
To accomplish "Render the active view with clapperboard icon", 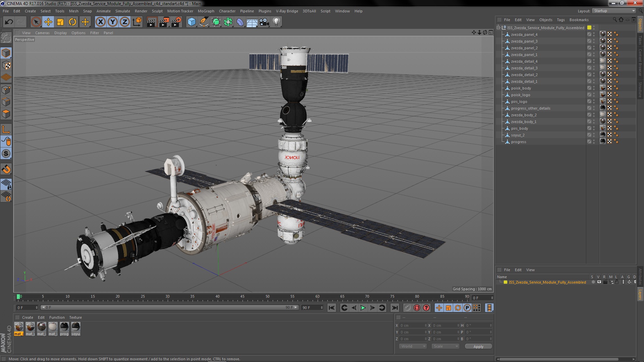I will (152, 22).
